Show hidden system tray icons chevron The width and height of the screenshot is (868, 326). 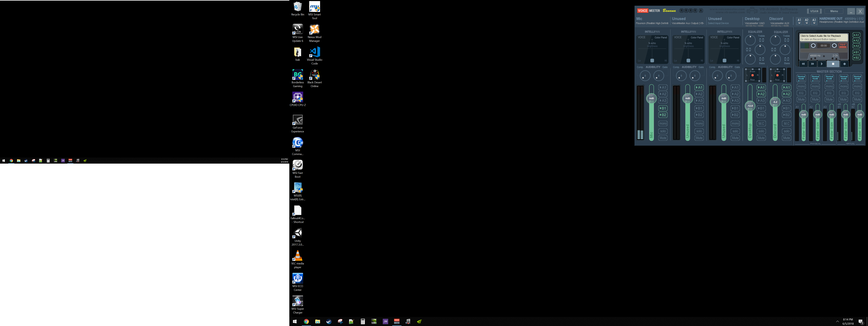point(837,322)
